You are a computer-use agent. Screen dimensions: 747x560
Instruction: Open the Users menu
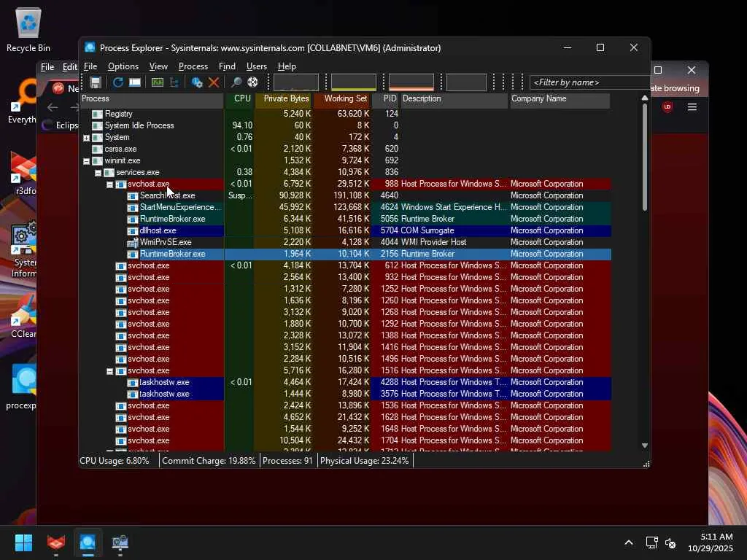coord(256,66)
